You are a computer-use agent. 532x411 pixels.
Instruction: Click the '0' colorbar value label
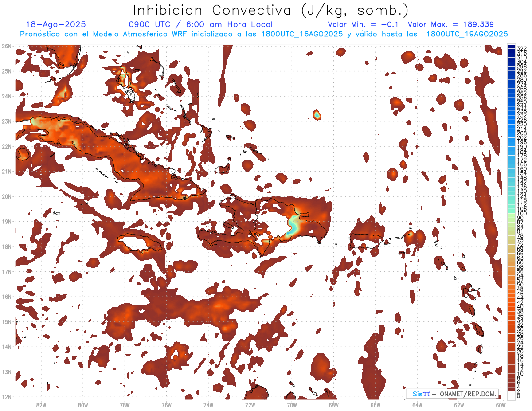[x=519, y=396]
